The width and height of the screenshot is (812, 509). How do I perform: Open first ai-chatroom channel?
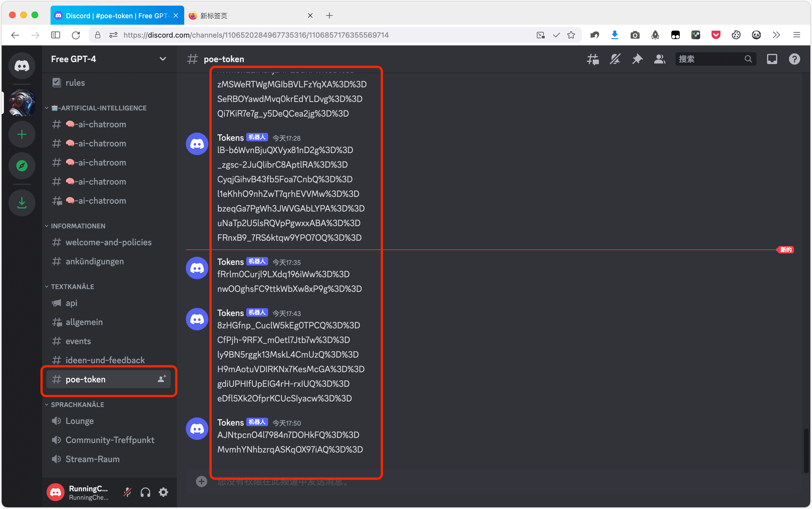(109, 124)
